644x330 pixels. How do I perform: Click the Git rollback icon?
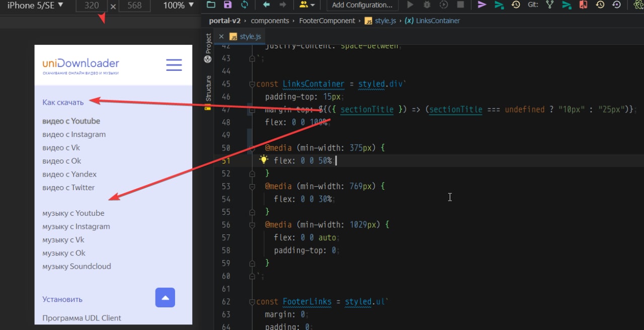point(617,5)
